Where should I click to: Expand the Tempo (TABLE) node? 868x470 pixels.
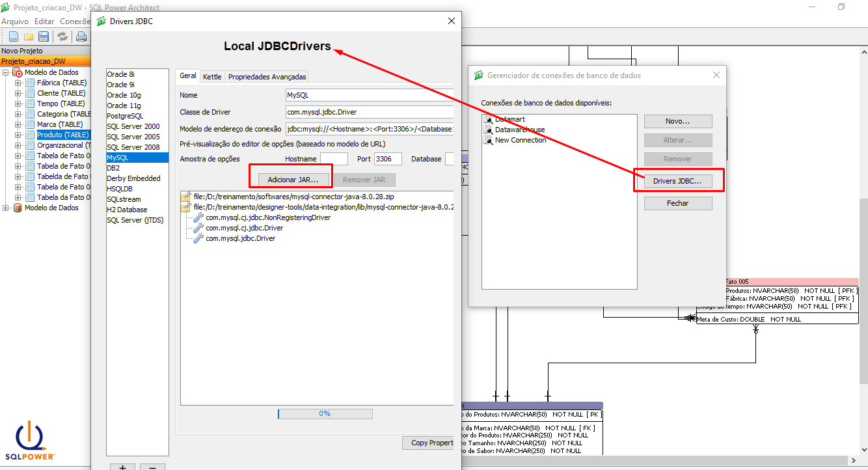[x=18, y=104]
